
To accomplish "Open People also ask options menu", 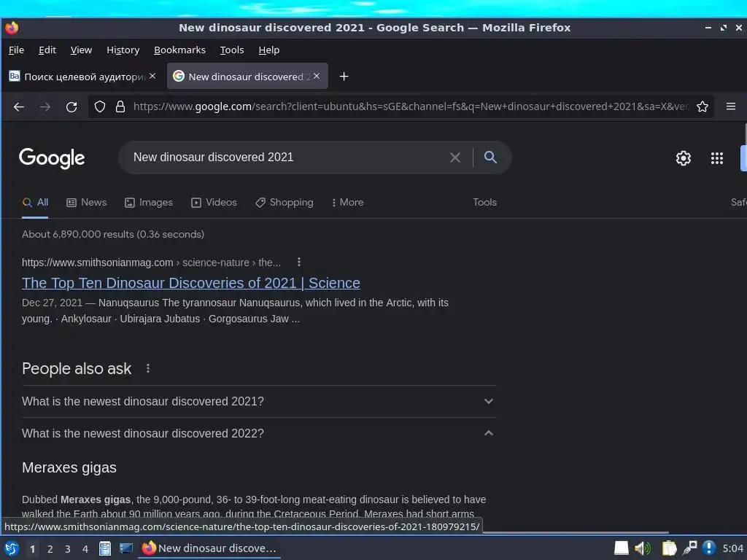I will [148, 368].
